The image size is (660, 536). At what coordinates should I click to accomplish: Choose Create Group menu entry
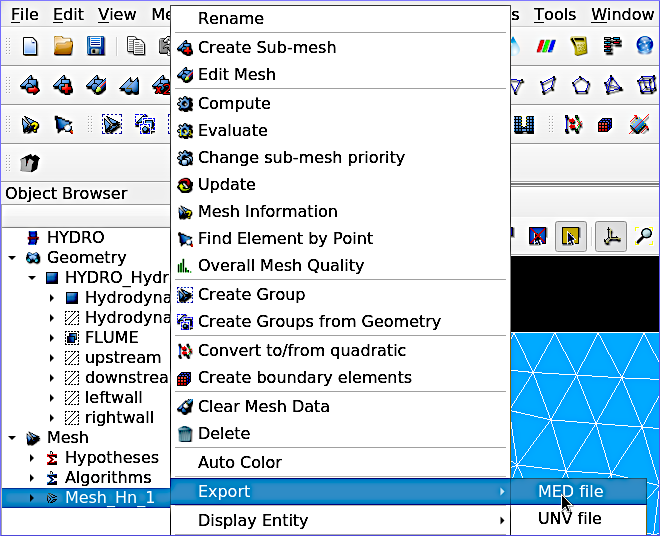(341, 294)
